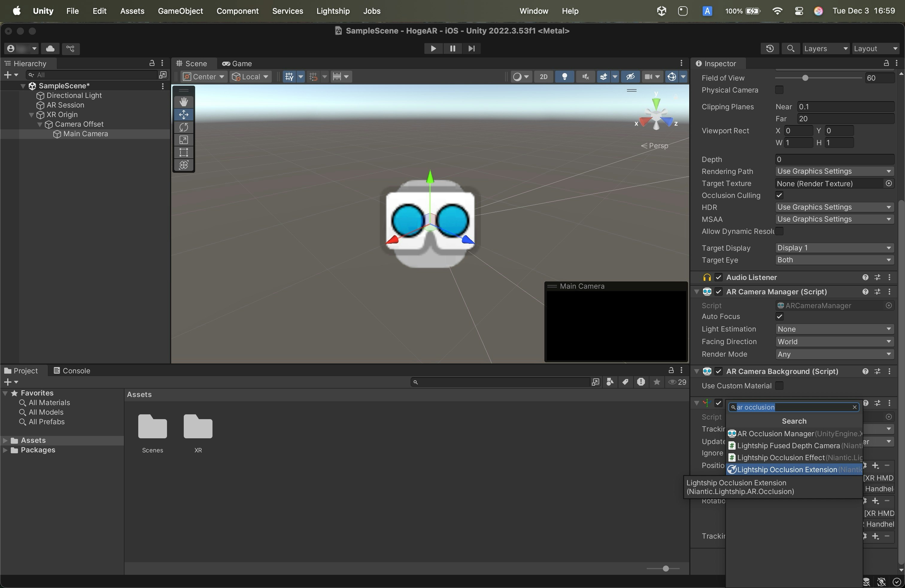This screenshot has height=588, width=905.
Task: Open the Light Estimation dropdown
Action: (x=834, y=329)
